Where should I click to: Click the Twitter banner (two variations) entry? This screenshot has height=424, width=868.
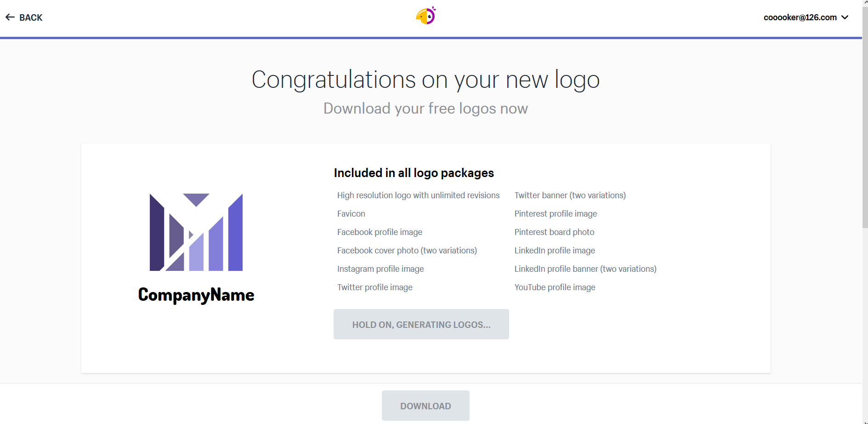pos(570,195)
